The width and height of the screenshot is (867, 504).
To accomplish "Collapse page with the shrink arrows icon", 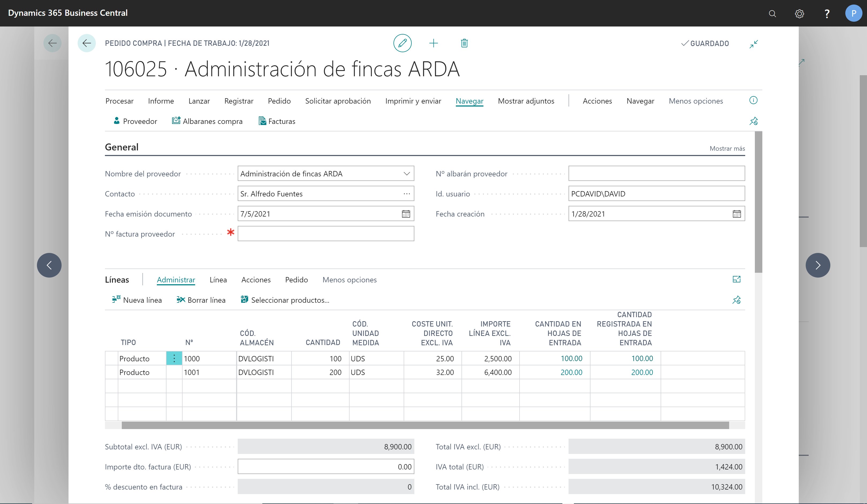I will point(754,44).
